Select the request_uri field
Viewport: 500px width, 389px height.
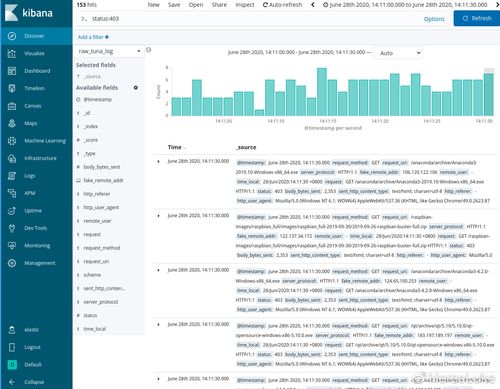click(96, 261)
